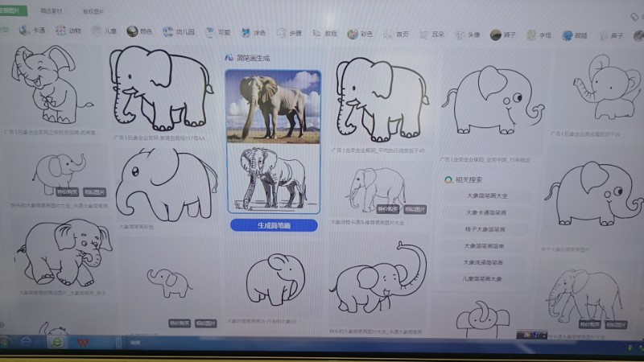Open related search 大象卡通简笔画

pos(486,212)
